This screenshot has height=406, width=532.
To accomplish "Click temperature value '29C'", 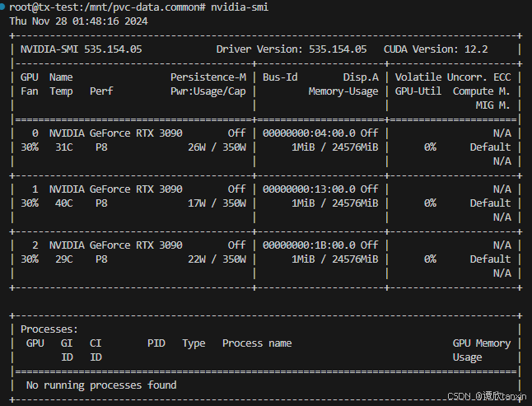I will pos(64,259).
